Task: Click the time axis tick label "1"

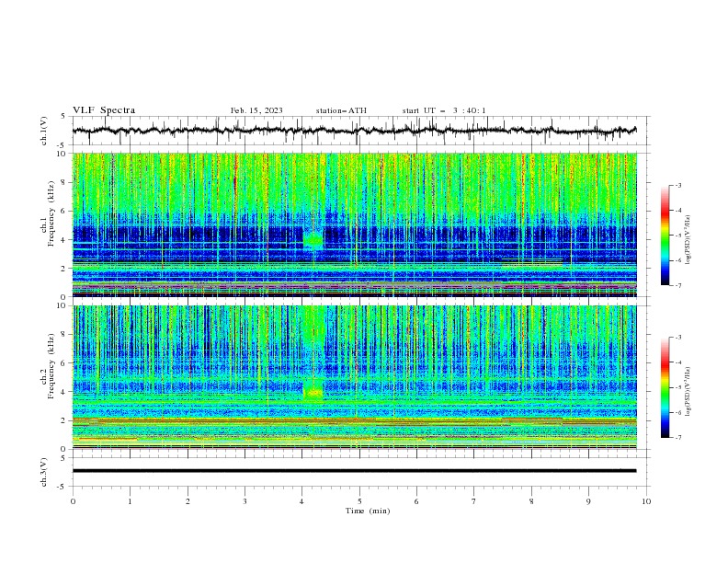Action: [x=130, y=501]
